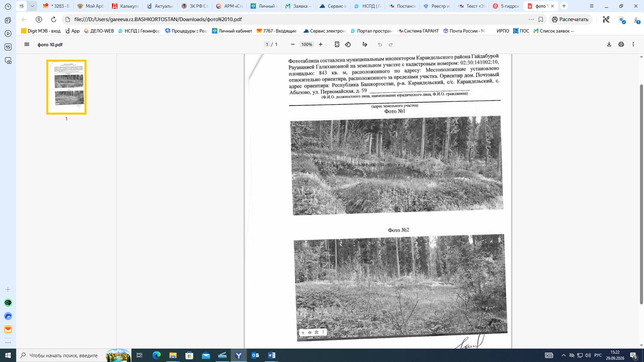The image size is (644, 362).
Task: Click the vertical scrollbar of the PDF viewer
Action: [x=642, y=194]
